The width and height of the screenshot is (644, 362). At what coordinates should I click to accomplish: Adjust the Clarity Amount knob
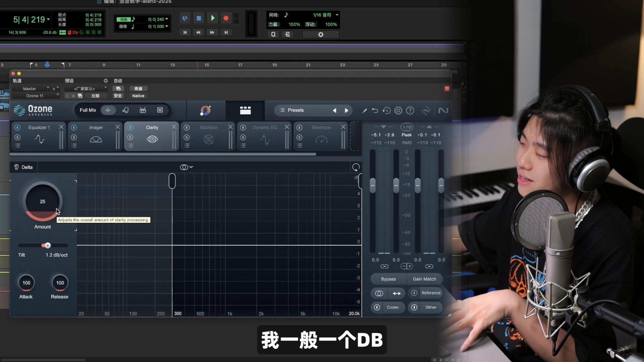[42, 201]
